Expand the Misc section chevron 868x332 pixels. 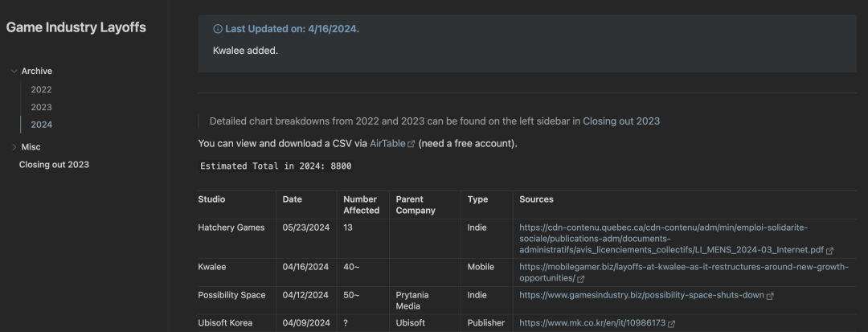tap(14, 147)
